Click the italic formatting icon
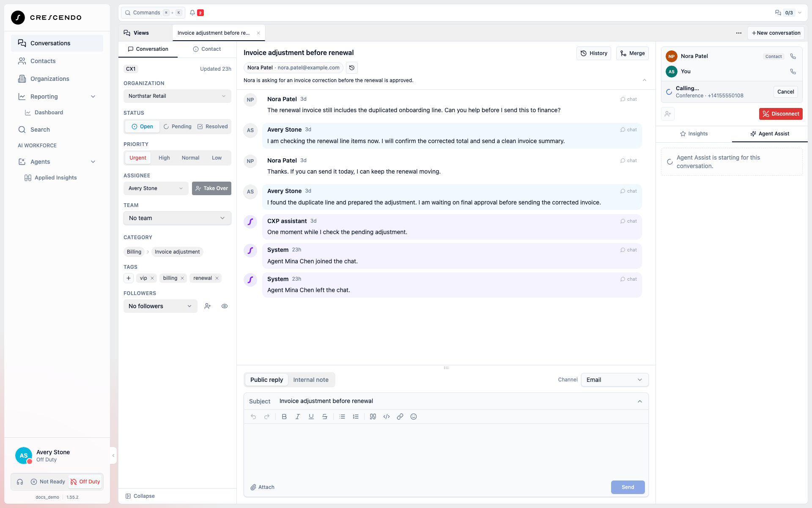The width and height of the screenshot is (812, 508). pyautogui.click(x=298, y=417)
